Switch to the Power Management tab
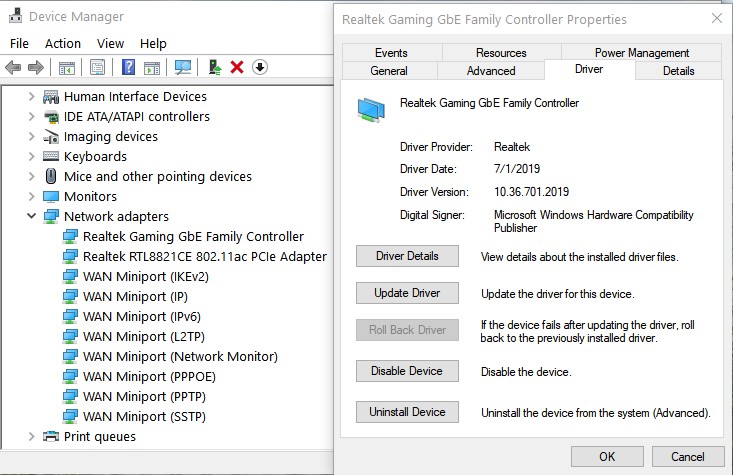733x475 pixels. [x=641, y=53]
